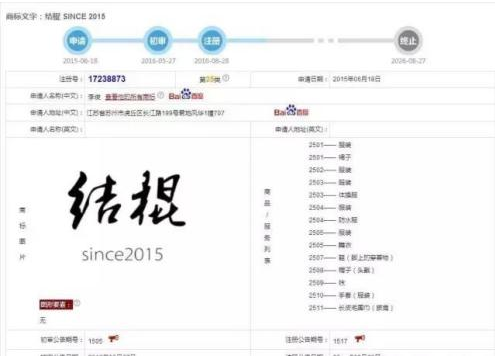Click goods row 2502 服装
This screenshot has height=362, width=495.
point(330,170)
